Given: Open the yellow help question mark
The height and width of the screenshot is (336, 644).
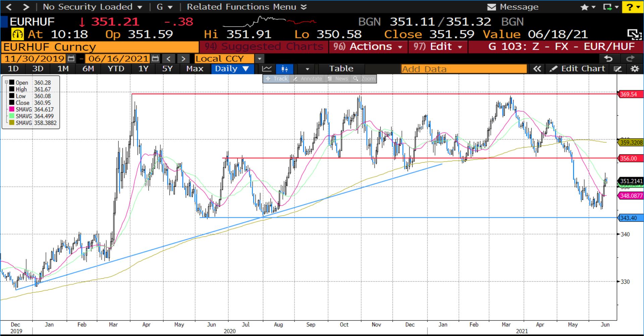Looking at the screenshot, I should (x=633, y=7).
